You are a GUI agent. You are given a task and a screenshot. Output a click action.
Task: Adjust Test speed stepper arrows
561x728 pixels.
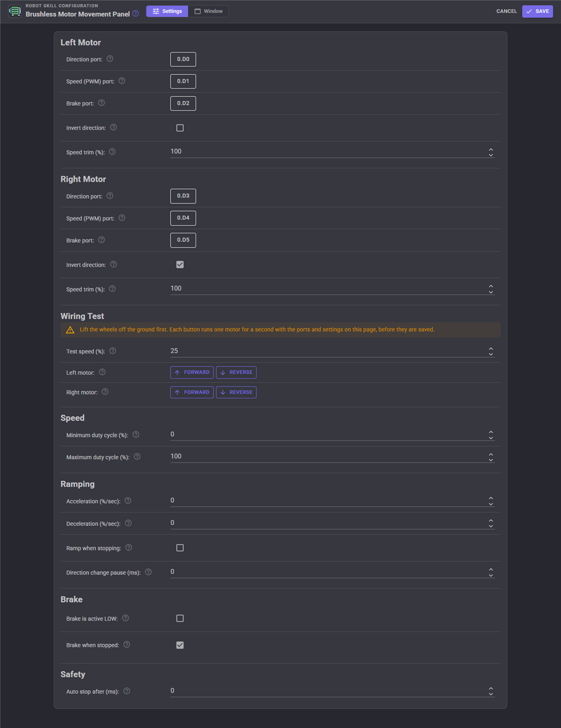pos(491,351)
